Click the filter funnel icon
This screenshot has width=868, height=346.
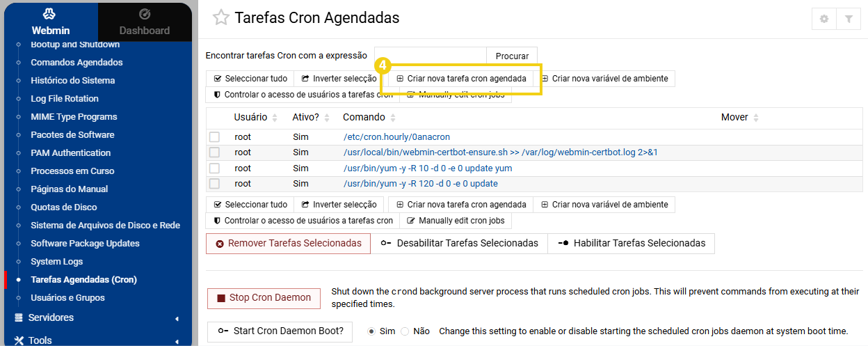(849, 19)
